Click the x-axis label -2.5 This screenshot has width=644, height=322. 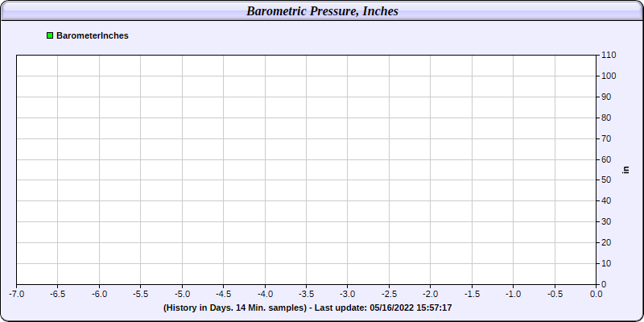point(389,294)
